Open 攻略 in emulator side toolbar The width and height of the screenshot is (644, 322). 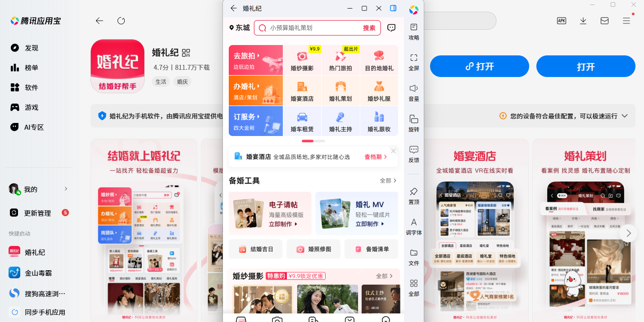tap(414, 32)
